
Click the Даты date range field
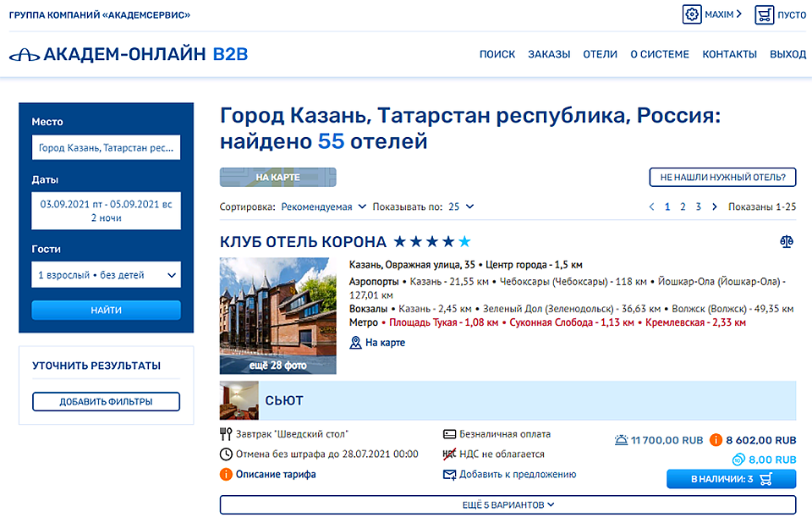pos(107,211)
